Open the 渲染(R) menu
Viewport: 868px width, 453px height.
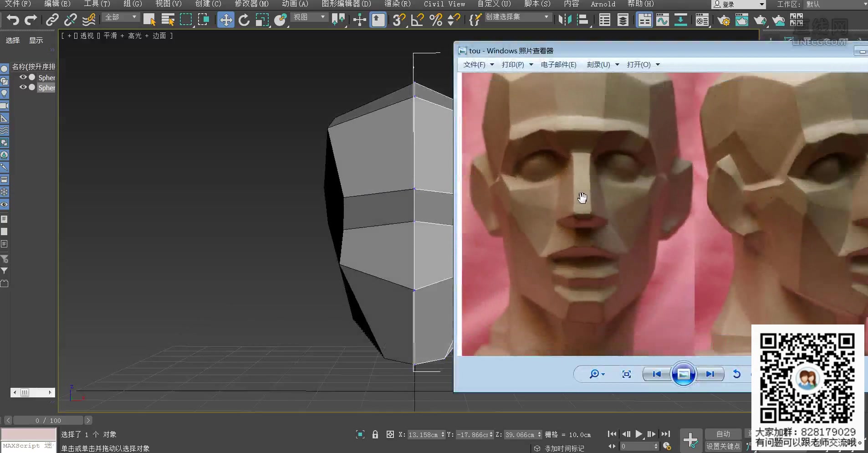(x=397, y=4)
